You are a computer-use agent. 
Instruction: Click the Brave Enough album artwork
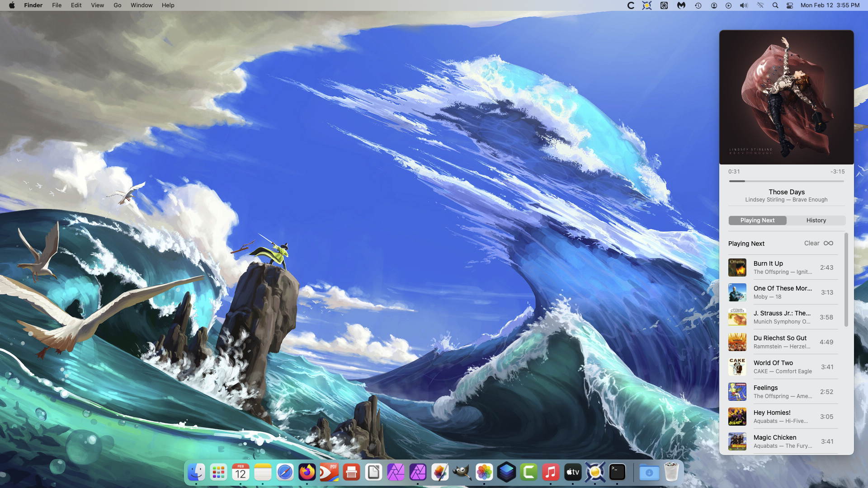[786, 97]
